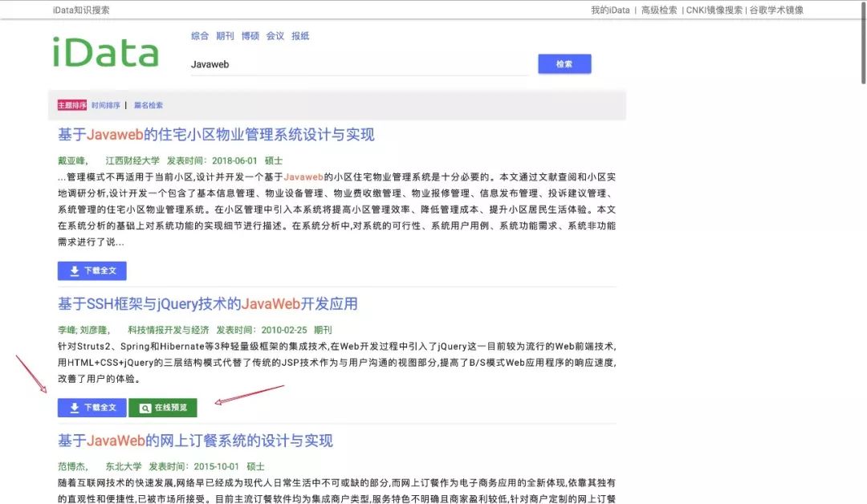The width and height of the screenshot is (867, 504).
Task: Click 发表时间: 2010-02-25 text
Action: pos(262,330)
